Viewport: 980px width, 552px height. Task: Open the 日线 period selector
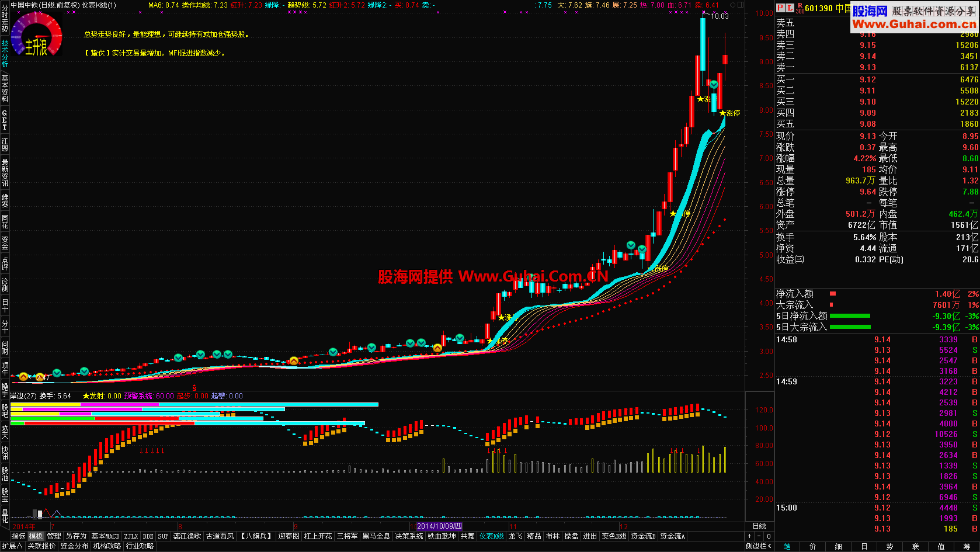click(759, 526)
